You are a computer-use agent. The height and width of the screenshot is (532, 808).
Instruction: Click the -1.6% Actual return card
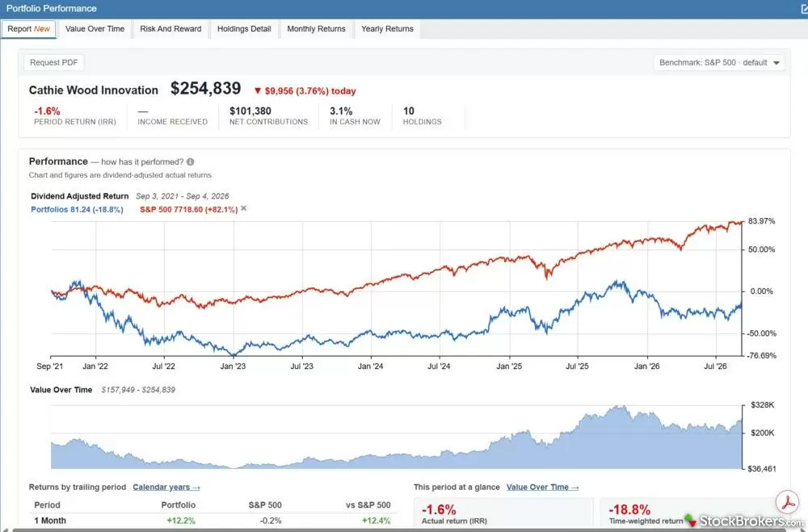pyautogui.click(x=503, y=513)
